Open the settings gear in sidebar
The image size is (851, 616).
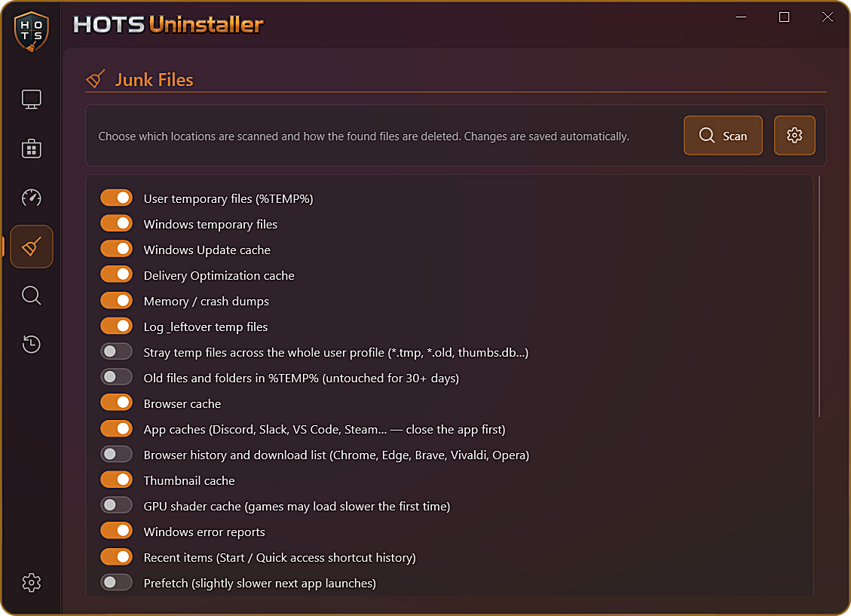coord(32,582)
